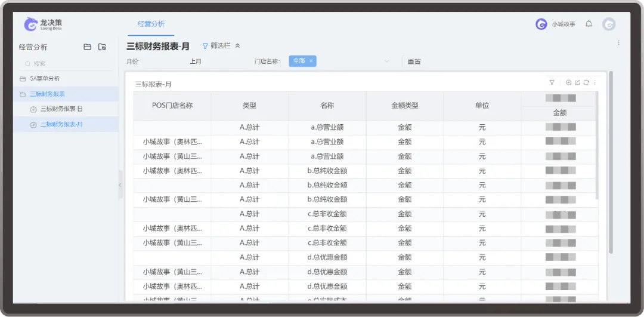644x317 pixels.
Task: Open the 三标财务报表-日 report
Action: coord(66,109)
